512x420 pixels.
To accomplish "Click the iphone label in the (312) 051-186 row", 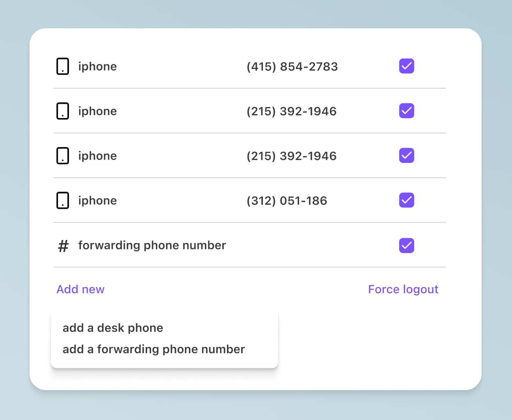I will [x=98, y=201].
